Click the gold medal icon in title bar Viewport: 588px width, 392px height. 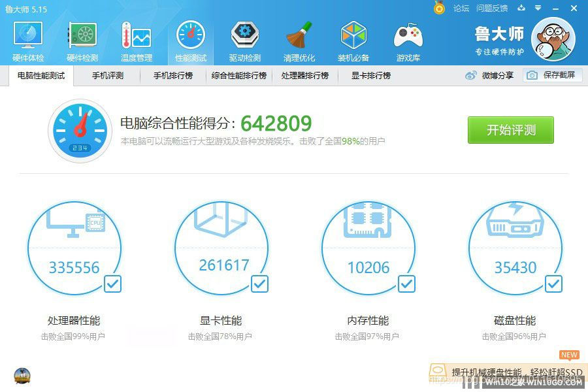[x=439, y=7]
